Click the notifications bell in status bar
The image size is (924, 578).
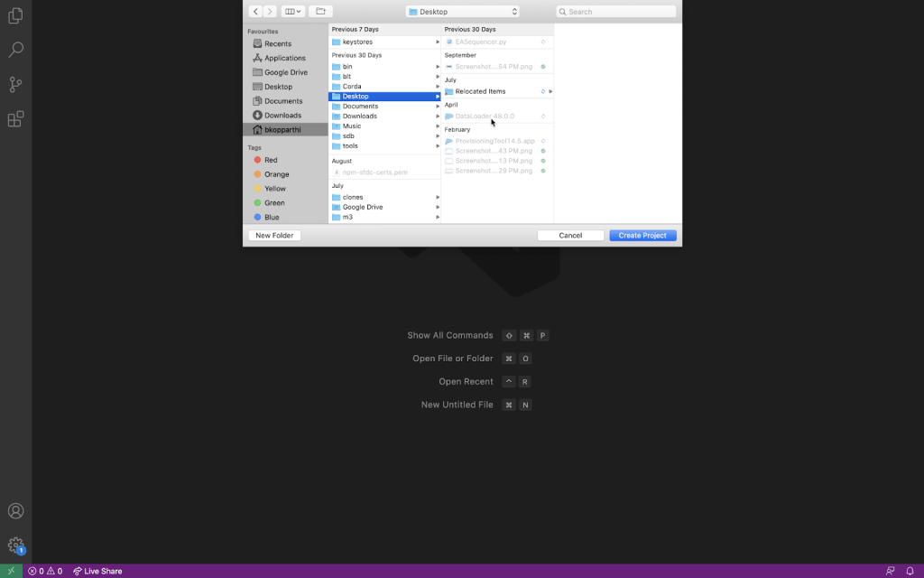pyautogui.click(x=910, y=571)
